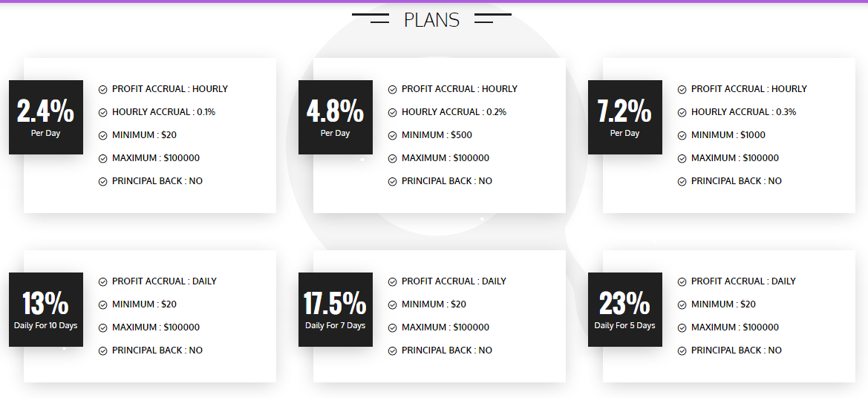Select the 4.8% Per Day plan badge
Viewport: 868px width, 398px height.
(335, 117)
